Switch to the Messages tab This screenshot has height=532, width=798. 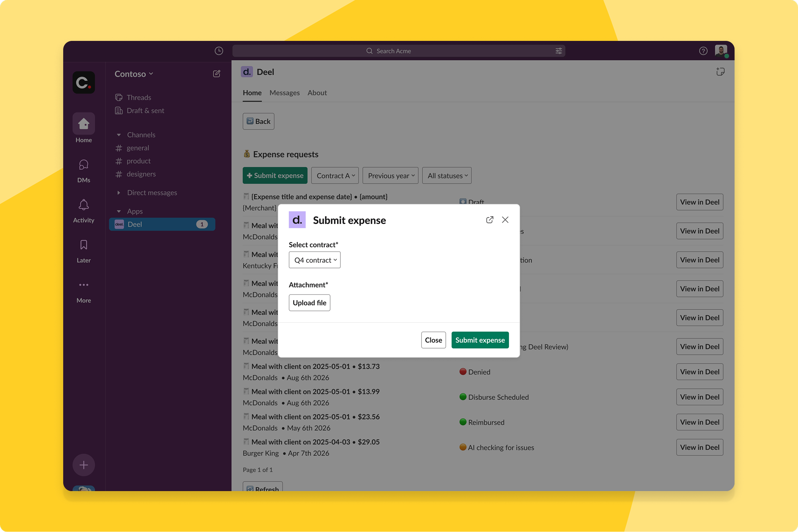[x=284, y=93]
